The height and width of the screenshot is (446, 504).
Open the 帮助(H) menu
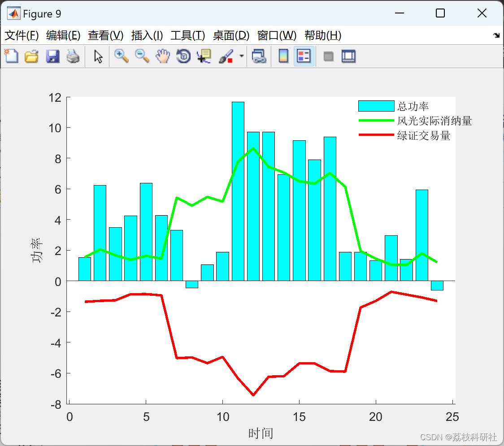323,35
